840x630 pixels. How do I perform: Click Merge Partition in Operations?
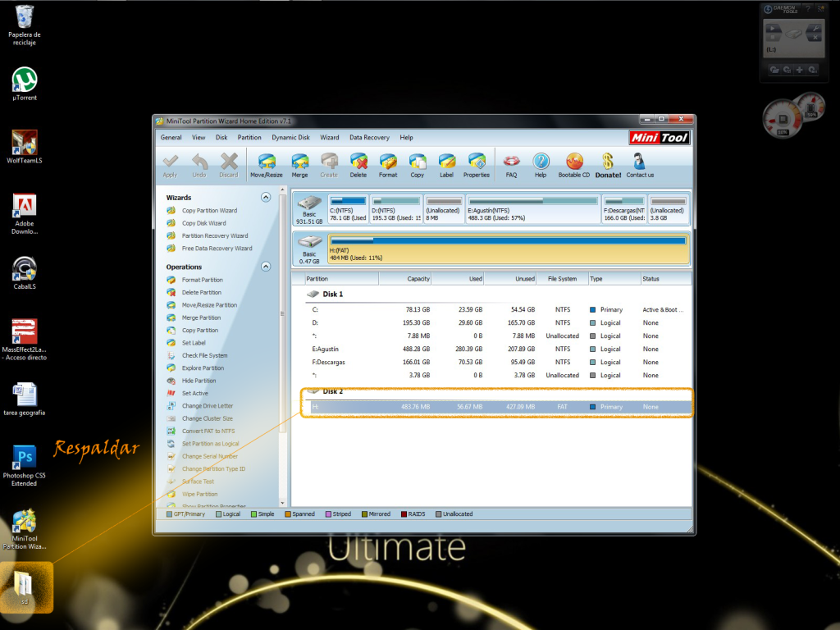click(201, 317)
